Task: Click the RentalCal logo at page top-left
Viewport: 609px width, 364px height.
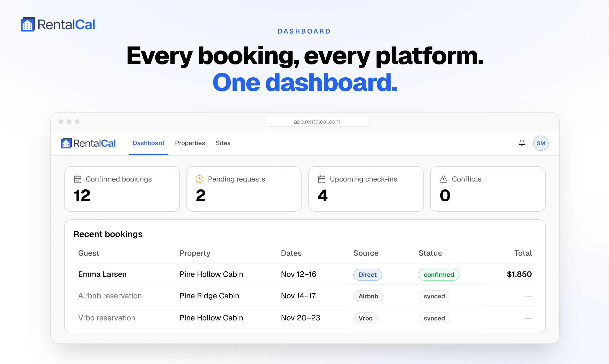Action: pos(58,24)
